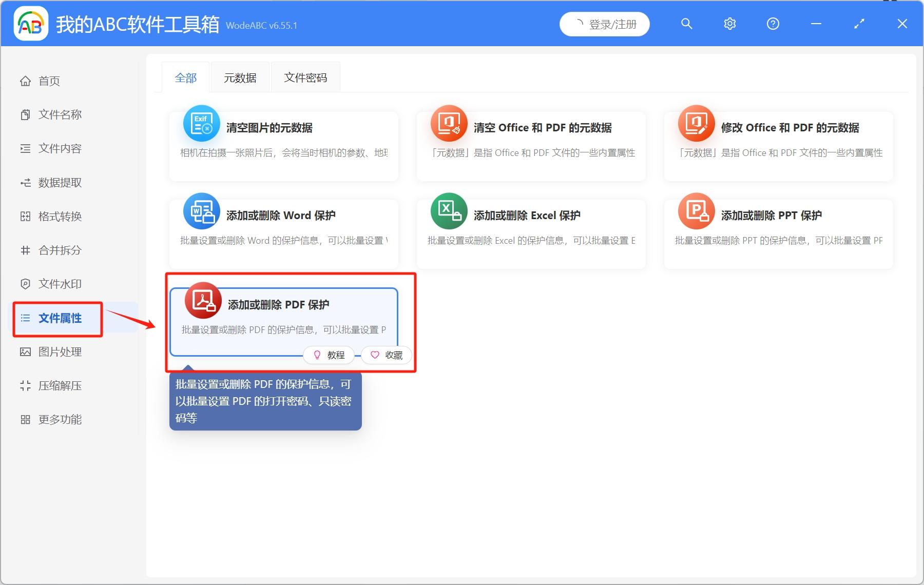The image size is (924, 585).
Task: Open the 添加或删除 Word 保护 tool icon
Action: pos(201,211)
